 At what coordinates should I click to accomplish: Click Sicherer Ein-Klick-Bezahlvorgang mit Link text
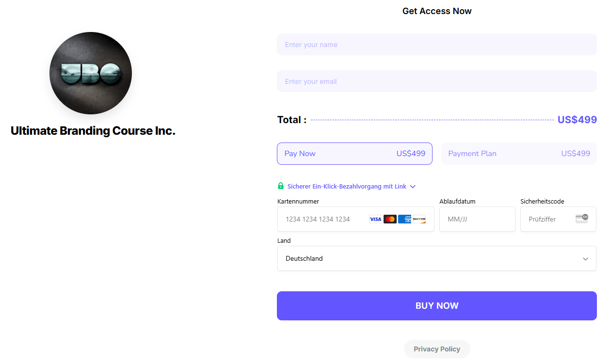(347, 187)
